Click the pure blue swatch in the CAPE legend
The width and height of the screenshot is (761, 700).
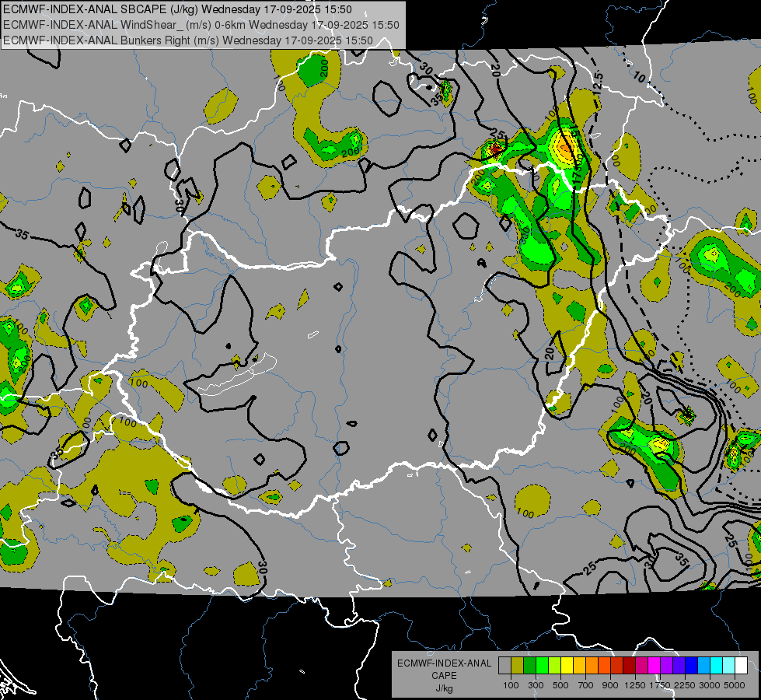click(x=692, y=665)
